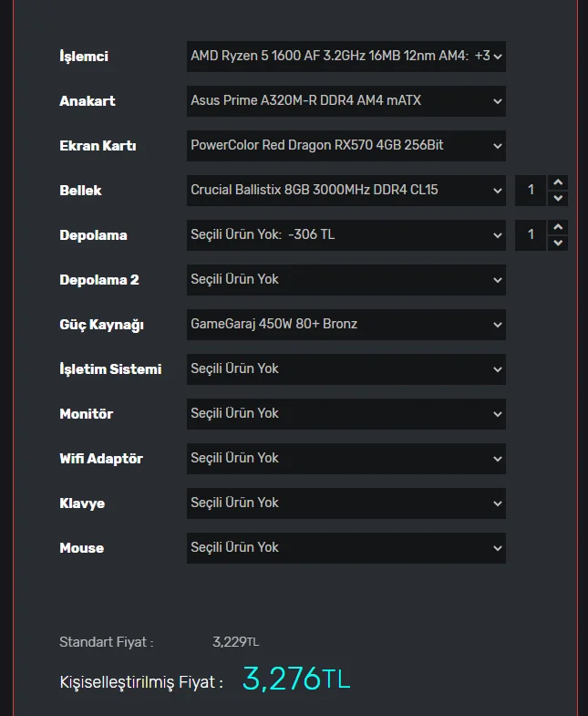The image size is (588, 716).
Task: Open the Monitör selection dropdown
Action: click(346, 413)
